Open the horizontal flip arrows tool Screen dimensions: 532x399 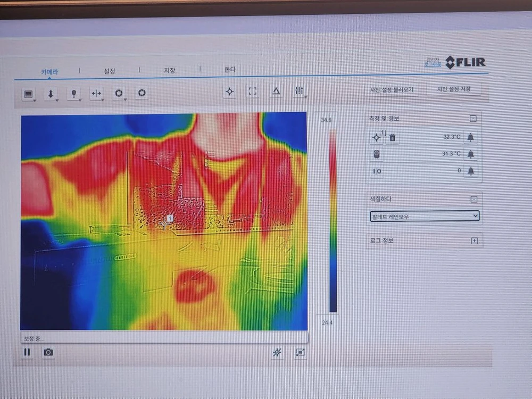click(x=97, y=93)
